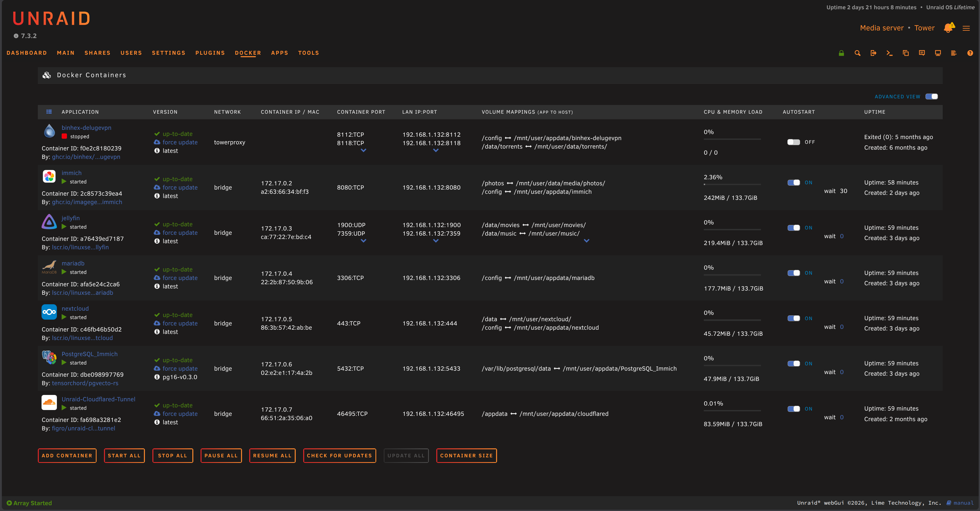Click the Docker Containers header icon
Viewport: 980px width, 511px height.
47,75
